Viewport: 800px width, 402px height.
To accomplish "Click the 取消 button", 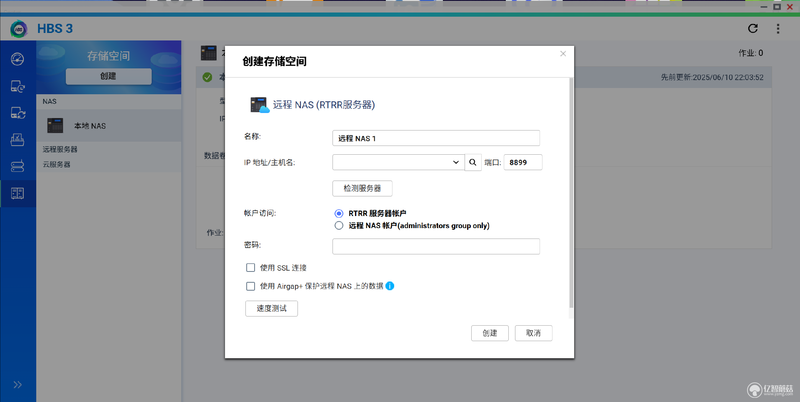I will coord(534,333).
